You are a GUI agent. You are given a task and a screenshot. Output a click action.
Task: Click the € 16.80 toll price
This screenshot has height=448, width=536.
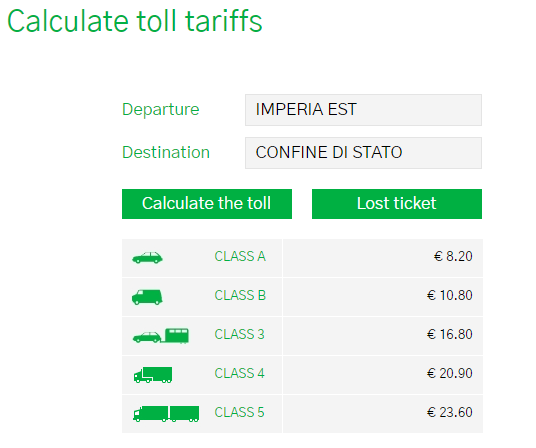click(x=450, y=334)
